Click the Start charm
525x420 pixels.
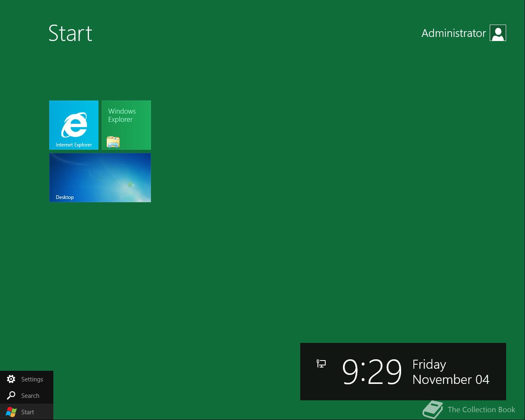(27, 412)
